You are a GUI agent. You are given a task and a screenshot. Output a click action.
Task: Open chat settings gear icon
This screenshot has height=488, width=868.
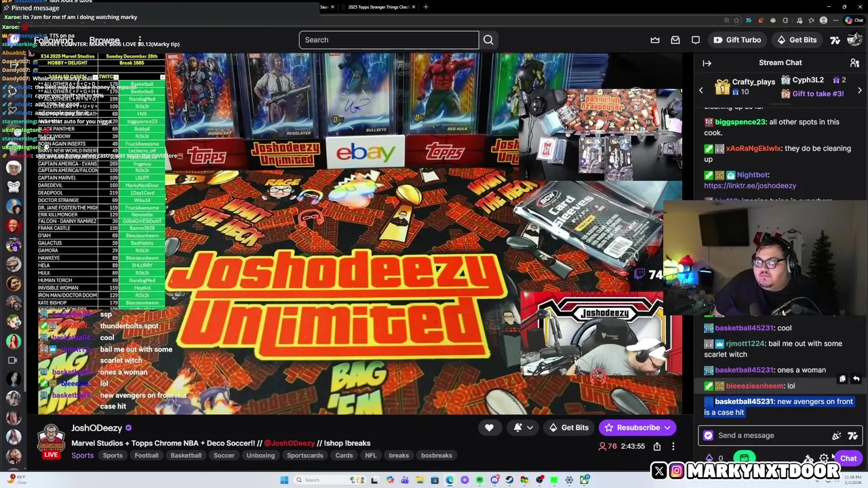(824, 459)
